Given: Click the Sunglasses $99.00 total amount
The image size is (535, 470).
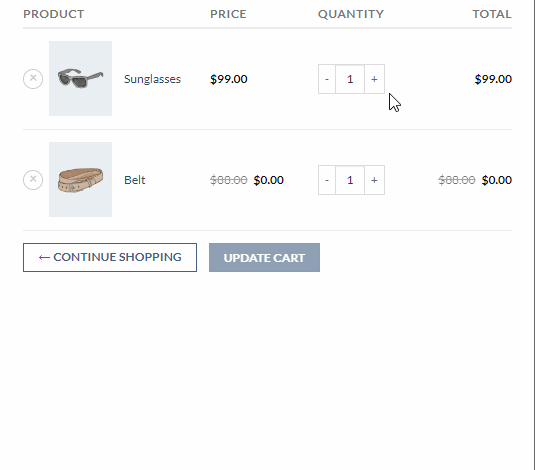Looking at the screenshot, I should click(493, 79).
